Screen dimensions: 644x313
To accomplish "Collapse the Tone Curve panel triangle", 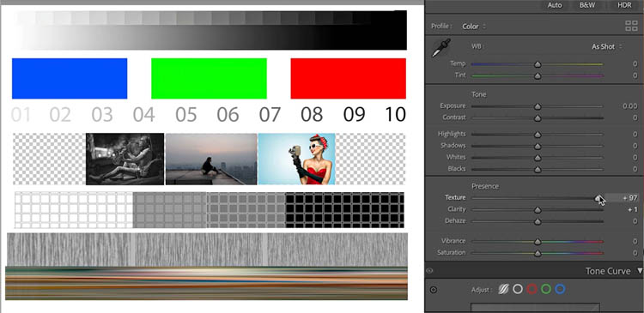I will [640, 271].
